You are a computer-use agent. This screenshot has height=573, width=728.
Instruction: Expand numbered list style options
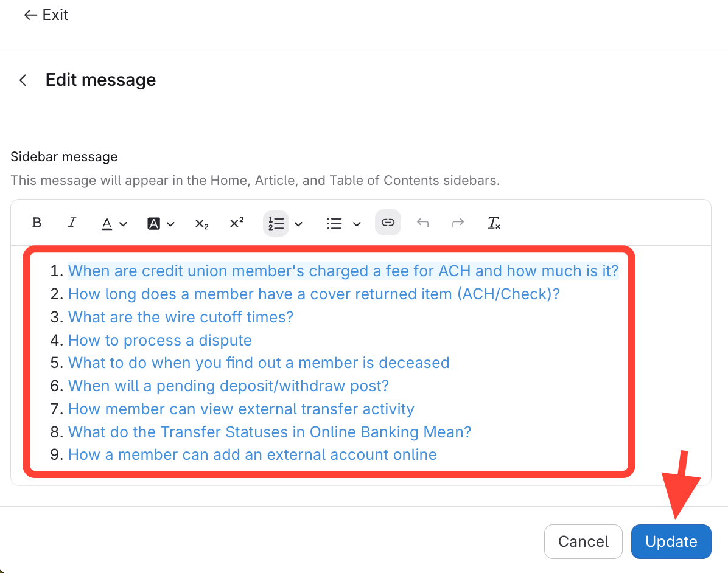click(x=298, y=224)
